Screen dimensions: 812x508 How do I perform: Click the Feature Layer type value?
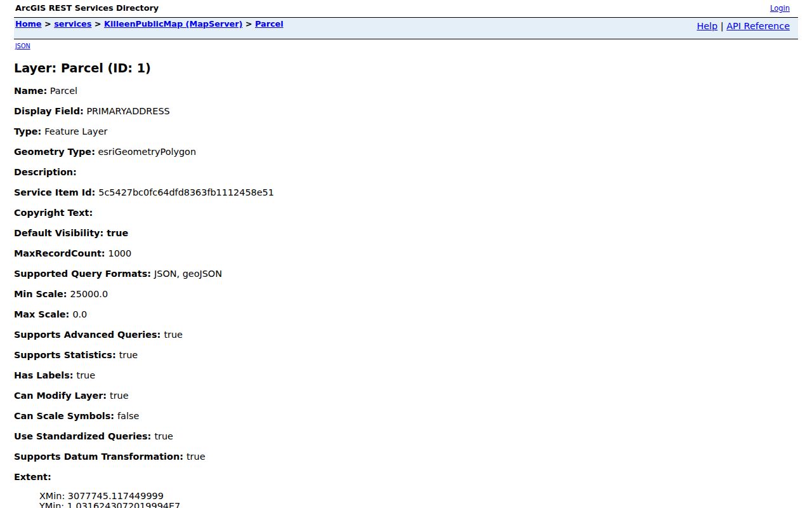76,131
